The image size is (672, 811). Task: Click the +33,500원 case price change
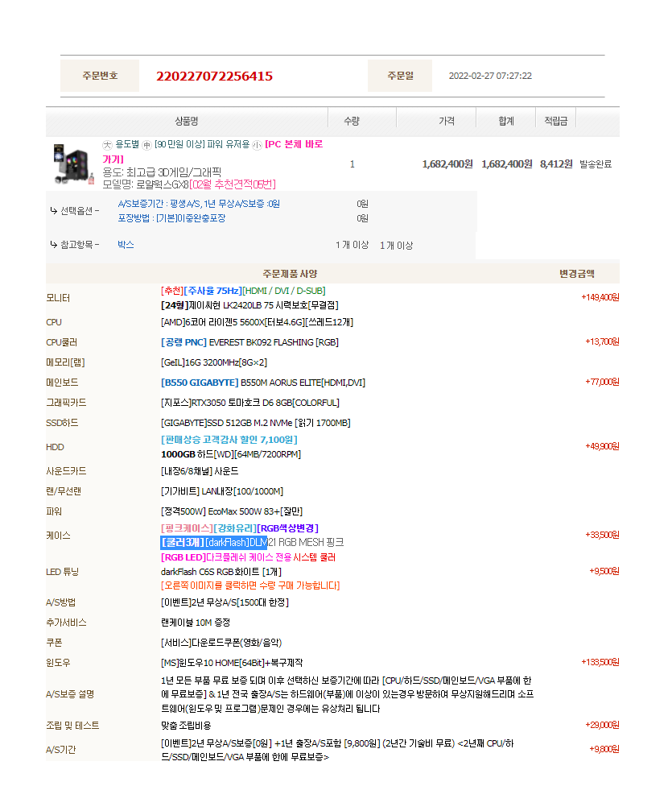point(602,535)
